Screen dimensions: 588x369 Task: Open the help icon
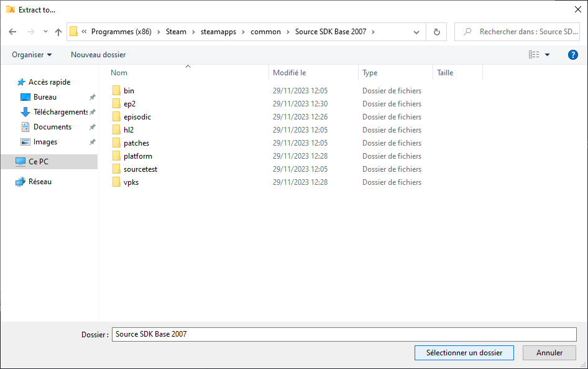click(x=572, y=55)
